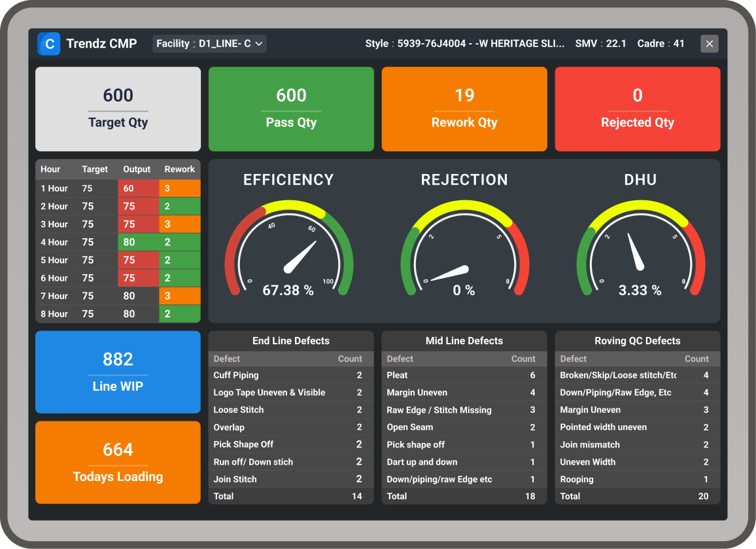Select the Todays Loading 664 card

(x=118, y=462)
